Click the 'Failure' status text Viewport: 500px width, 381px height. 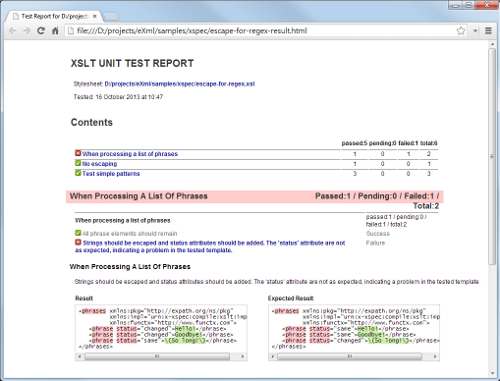(x=375, y=243)
